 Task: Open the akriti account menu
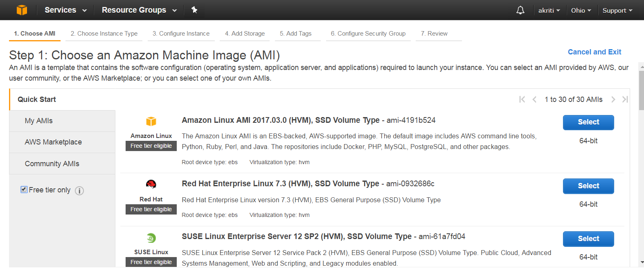click(x=549, y=10)
